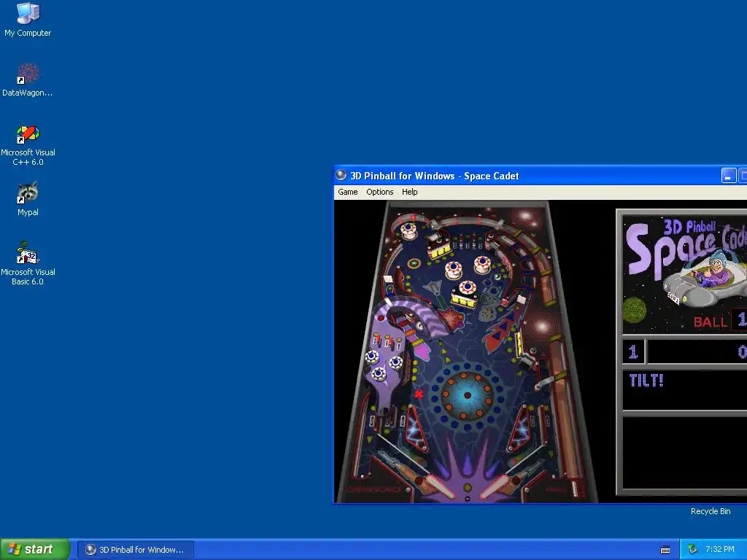
Task: Click the 3D Pinball taskbar button
Action: click(x=136, y=550)
